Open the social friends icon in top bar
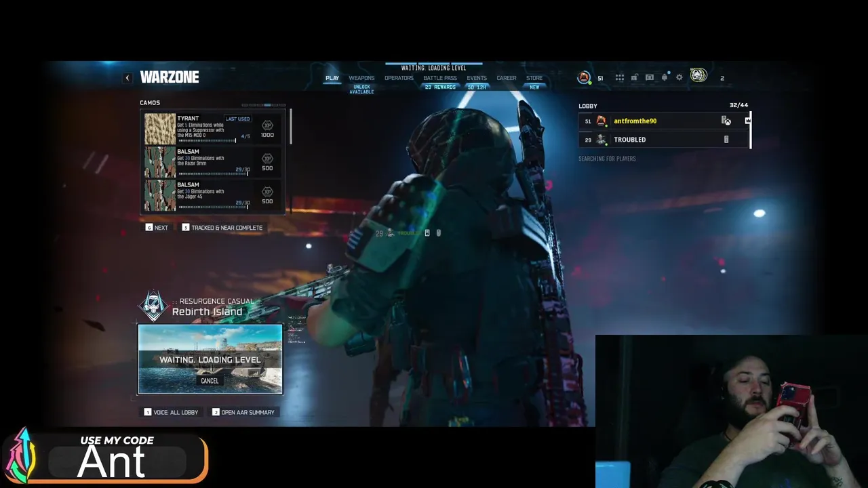Screen dimensions: 868x488 (x=650, y=78)
